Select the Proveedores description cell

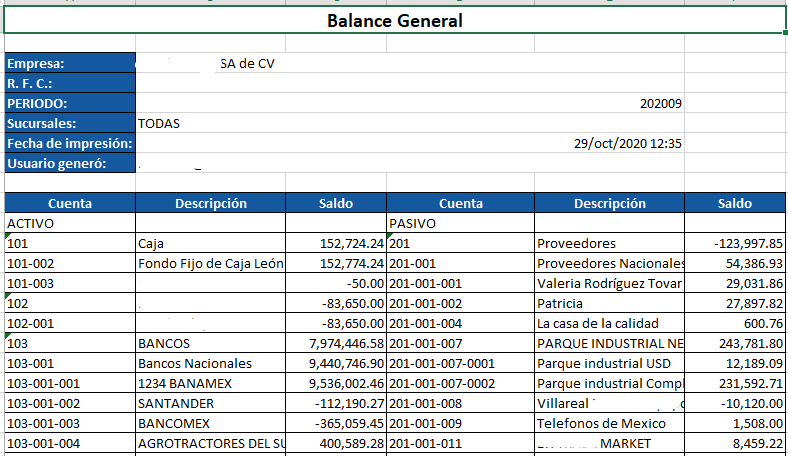tap(610, 243)
